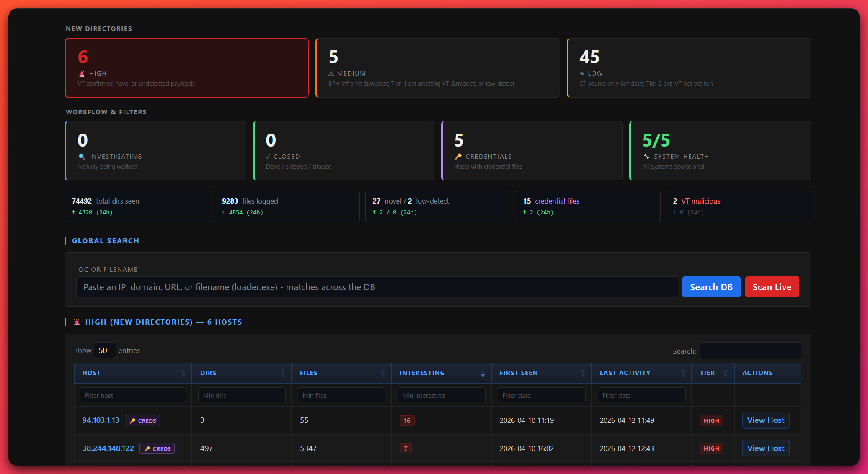Click the key icon in 94.103.1.13 CREDS badge
Viewport: 868px width, 474px height.
(x=132, y=421)
